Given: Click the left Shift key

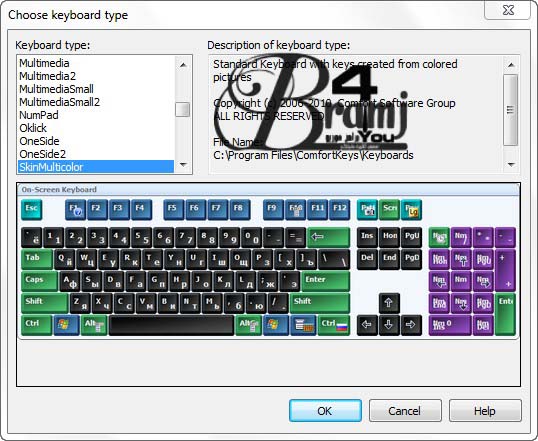Looking at the screenshot, I should 45,303.
